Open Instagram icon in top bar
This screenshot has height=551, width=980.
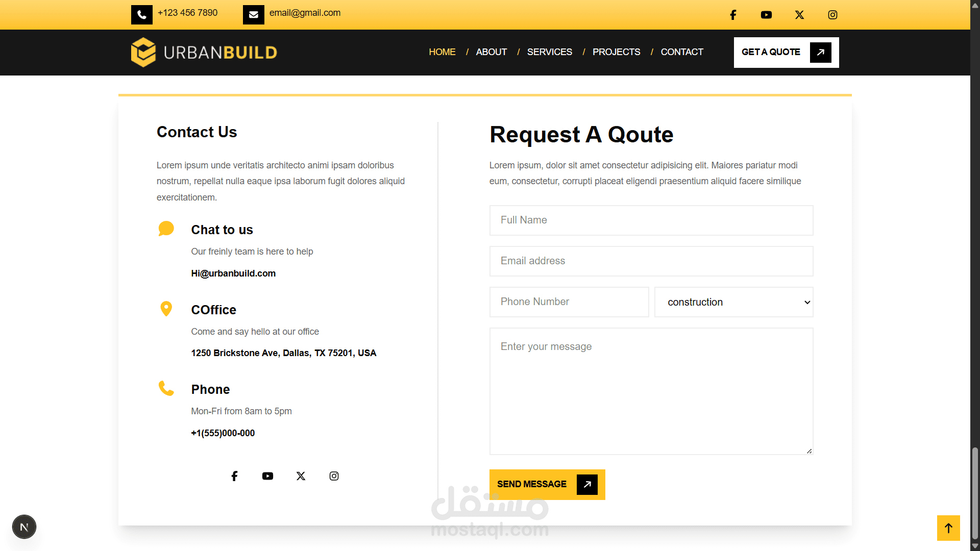(832, 15)
